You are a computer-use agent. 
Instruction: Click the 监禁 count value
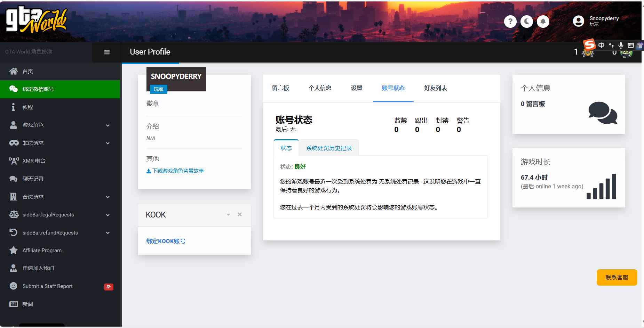396,130
